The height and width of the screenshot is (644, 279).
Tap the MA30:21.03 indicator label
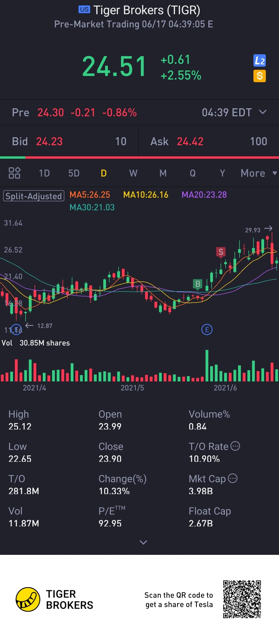click(x=92, y=207)
